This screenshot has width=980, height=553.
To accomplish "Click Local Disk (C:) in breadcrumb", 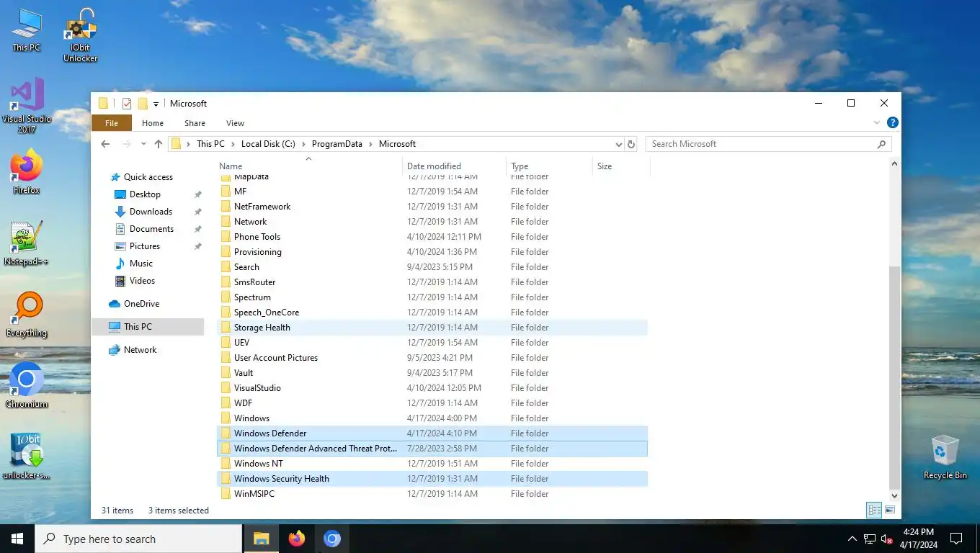I will coord(268,144).
